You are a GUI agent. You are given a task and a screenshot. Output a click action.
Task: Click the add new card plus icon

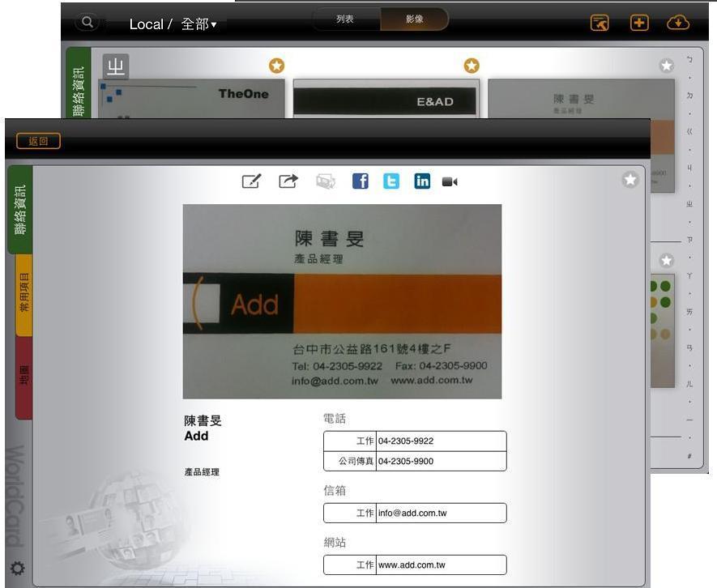tap(640, 23)
